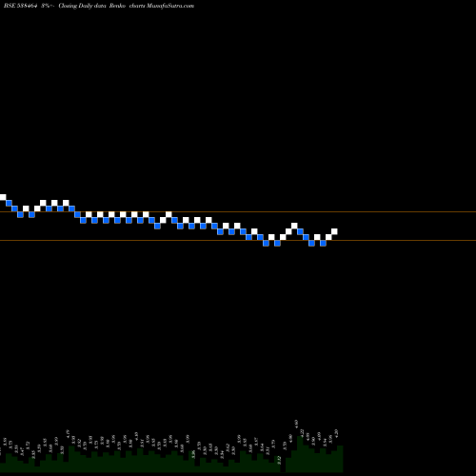Click the 4.79 volume label
This screenshot has height=476, width=476.
click(68, 434)
